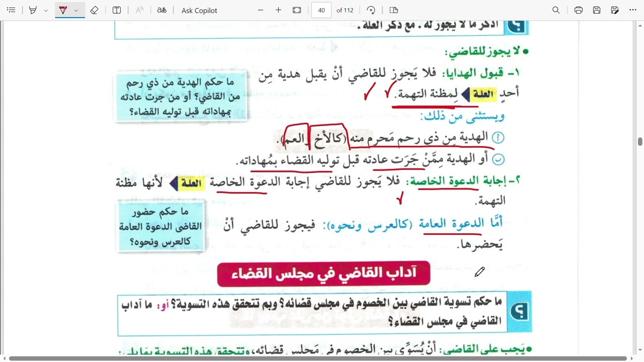Click the vertical scrollbar thumb
Viewport: 644px width, 362px height.
coord(640,142)
